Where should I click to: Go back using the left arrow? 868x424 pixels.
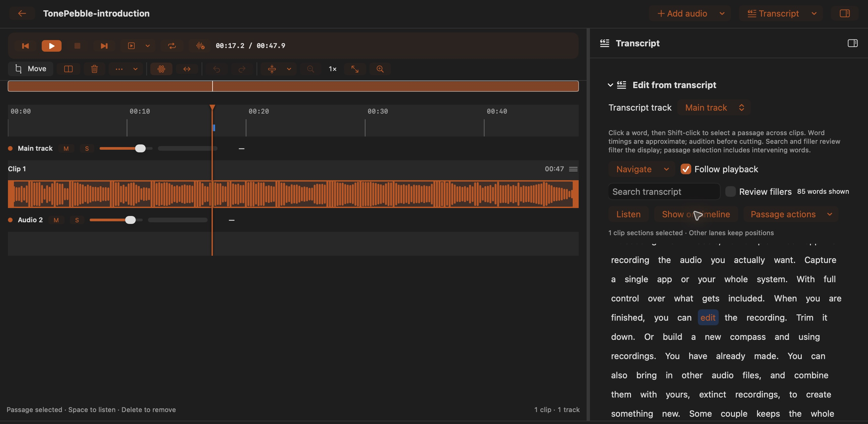click(x=22, y=14)
